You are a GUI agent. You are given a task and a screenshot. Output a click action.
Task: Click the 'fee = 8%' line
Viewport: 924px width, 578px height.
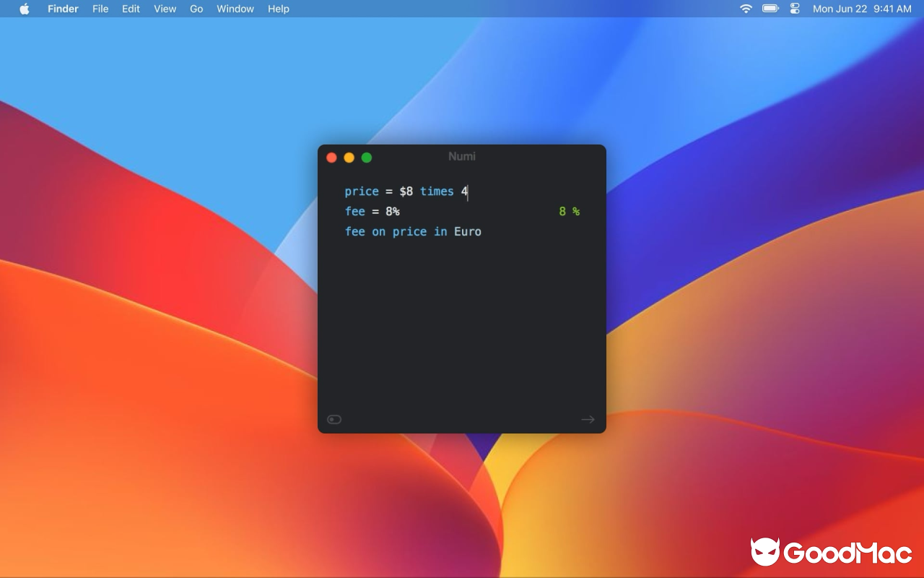tap(372, 212)
